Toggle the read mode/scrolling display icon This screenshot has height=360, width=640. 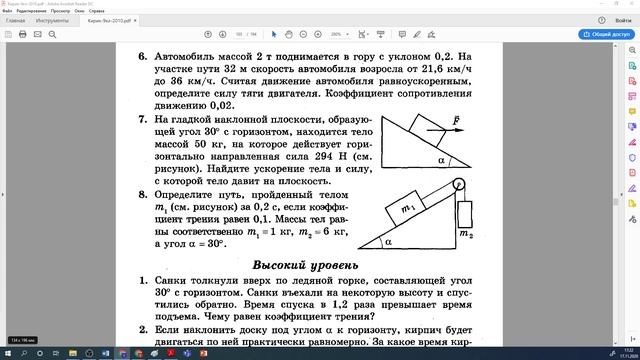click(x=380, y=35)
